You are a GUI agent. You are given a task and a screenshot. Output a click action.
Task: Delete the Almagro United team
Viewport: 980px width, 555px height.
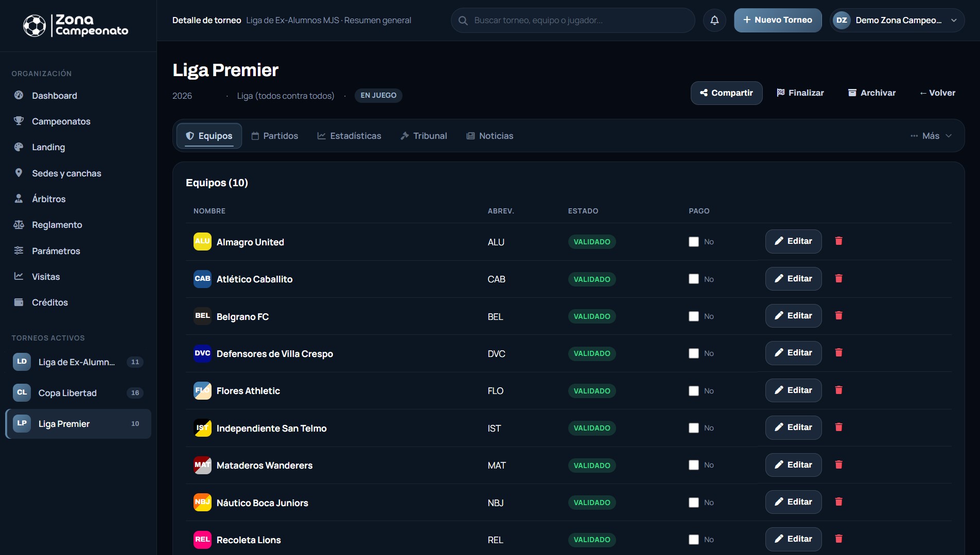coord(838,241)
